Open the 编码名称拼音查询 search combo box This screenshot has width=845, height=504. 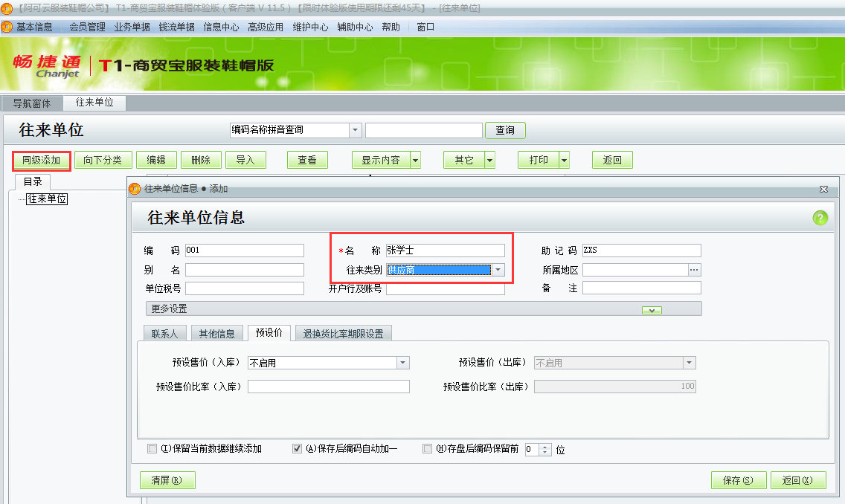pyautogui.click(x=355, y=130)
